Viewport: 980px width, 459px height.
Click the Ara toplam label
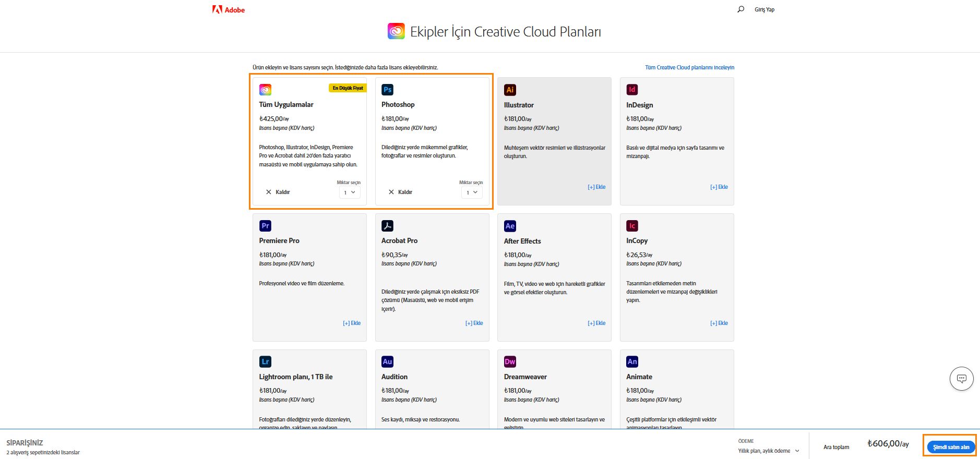point(836,447)
